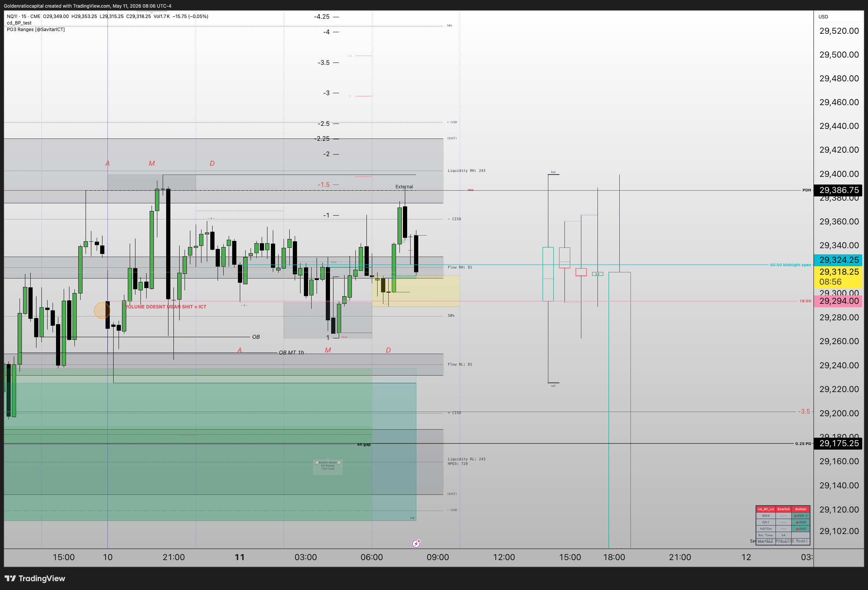Click the red -1.5 deviation level label
Image resolution: width=868 pixels, height=590 pixels.
[323, 185]
